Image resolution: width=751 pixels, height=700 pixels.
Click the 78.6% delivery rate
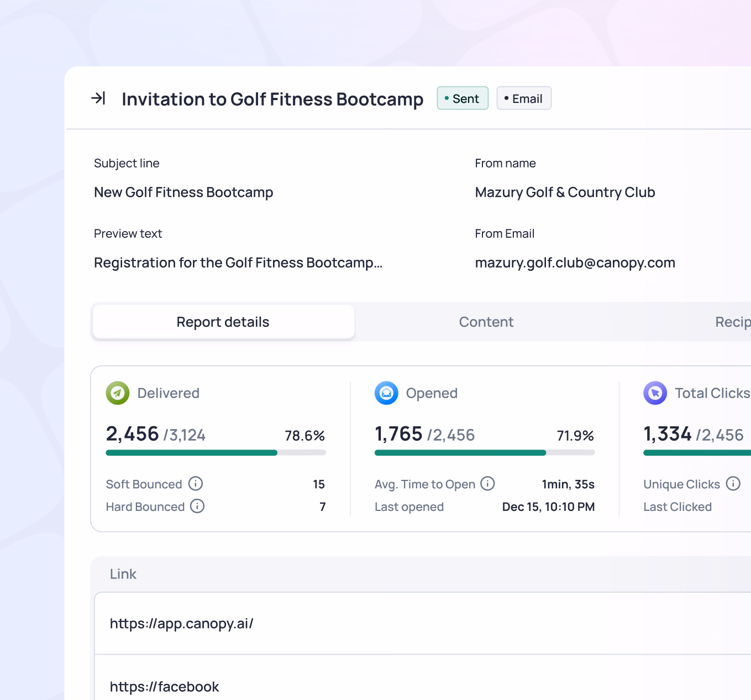305,436
